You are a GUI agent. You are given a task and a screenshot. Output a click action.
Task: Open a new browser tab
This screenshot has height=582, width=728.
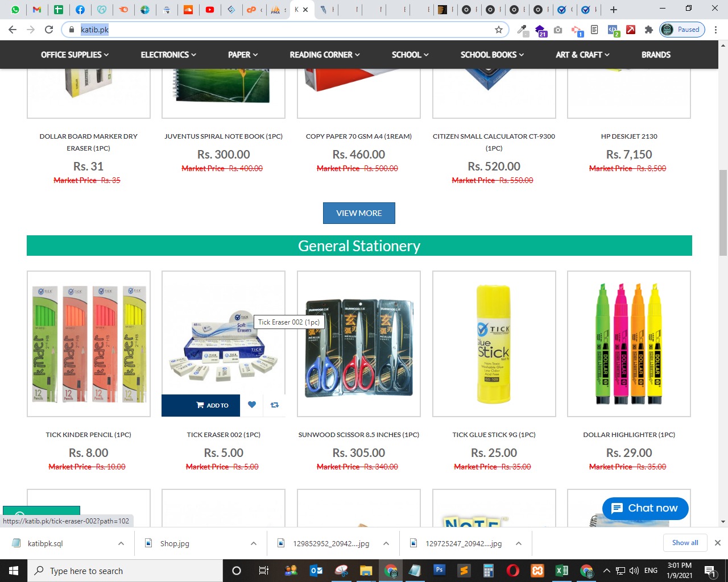coord(613,10)
